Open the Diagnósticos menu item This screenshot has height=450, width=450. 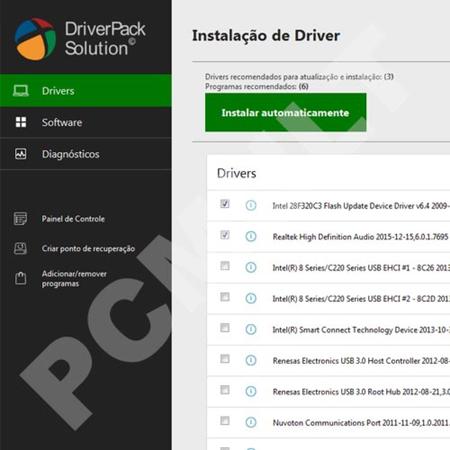coord(86,154)
